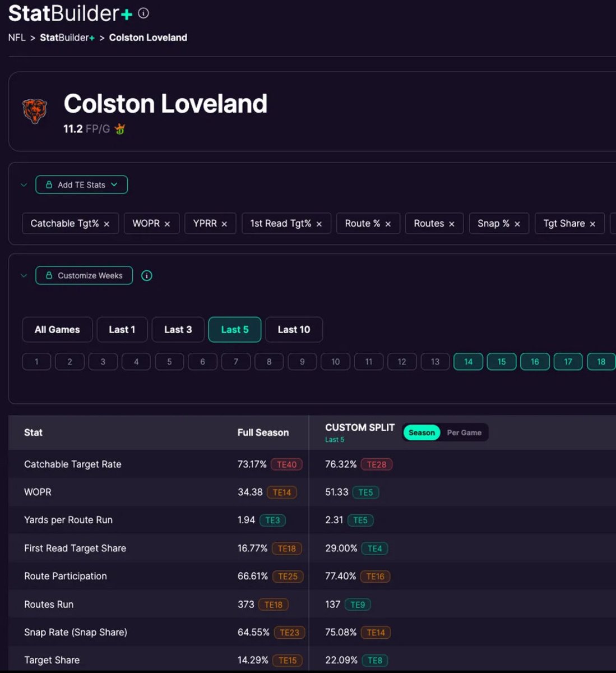Remove the 1st Read Tgt% stat chip

tap(319, 224)
